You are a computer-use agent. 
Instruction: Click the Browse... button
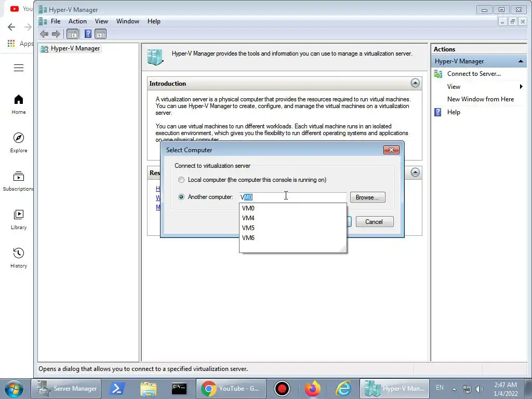coord(367,197)
